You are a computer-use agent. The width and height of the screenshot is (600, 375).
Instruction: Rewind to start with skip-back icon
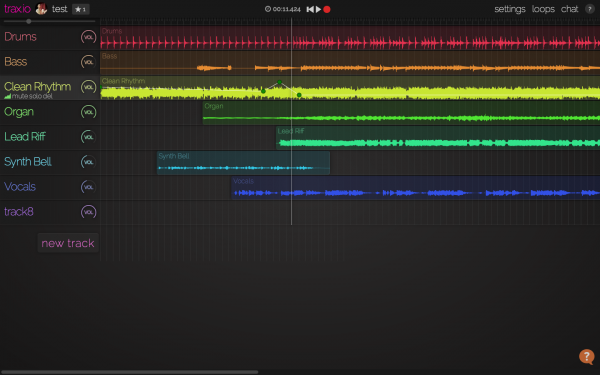pos(310,9)
